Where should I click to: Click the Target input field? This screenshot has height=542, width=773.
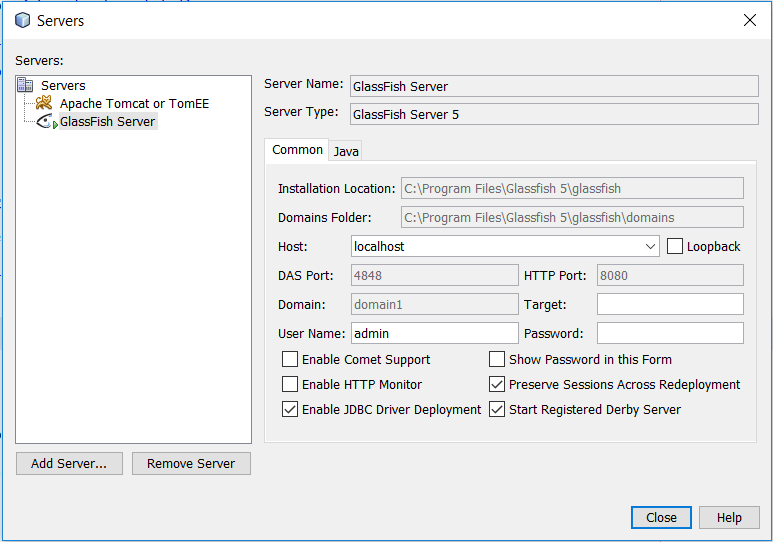click(670, 304)
